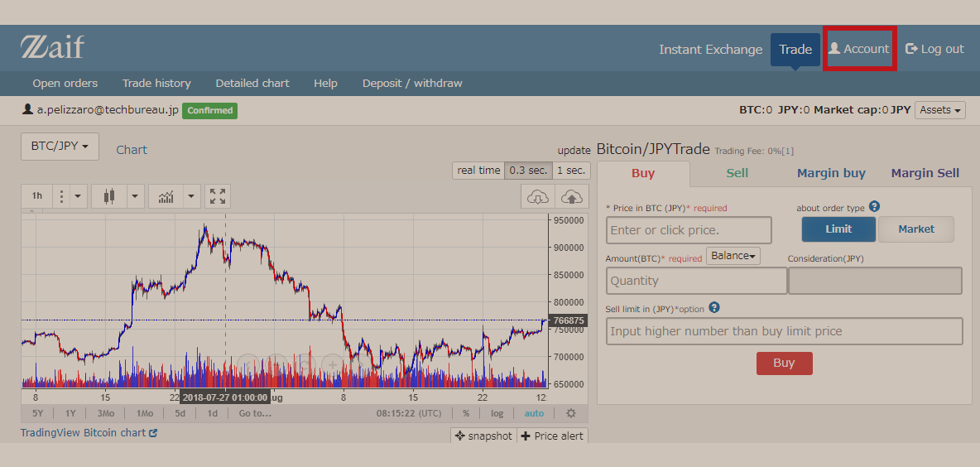Open chart settings gear
Image resolution: width=980 pixels, height=467 pixels.
coord(570,413)
